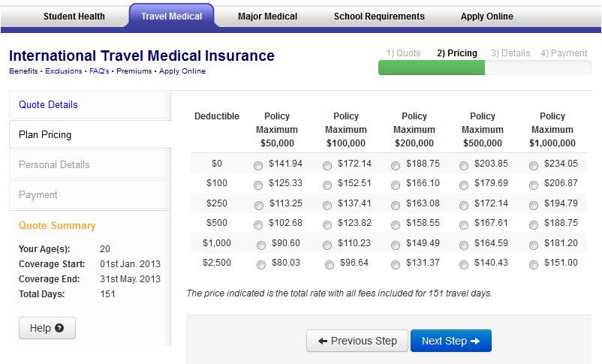Click the Next Step button
Viewport: 602px width, 364px height.
click(450, 341)
